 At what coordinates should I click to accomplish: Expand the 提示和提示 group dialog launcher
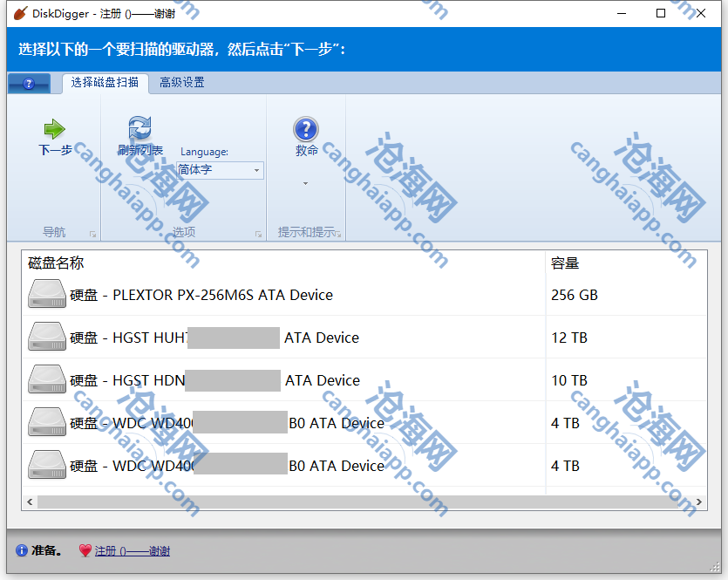click(x=339, y=234)
